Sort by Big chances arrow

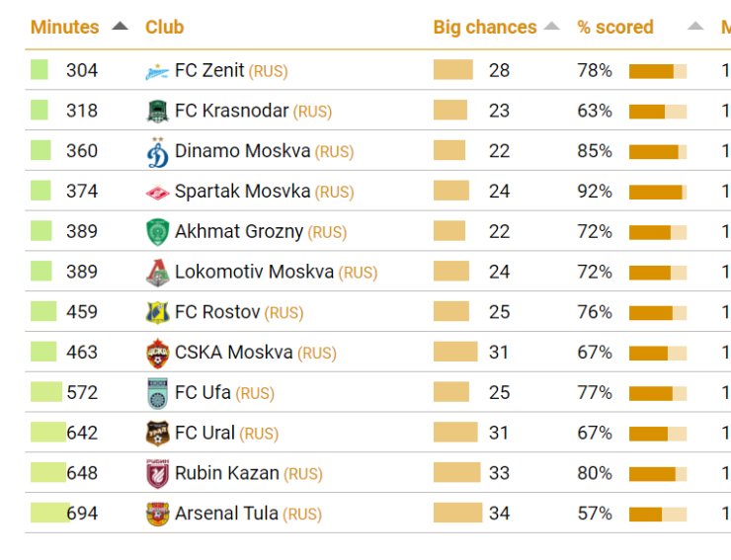[x=551, y=26]
